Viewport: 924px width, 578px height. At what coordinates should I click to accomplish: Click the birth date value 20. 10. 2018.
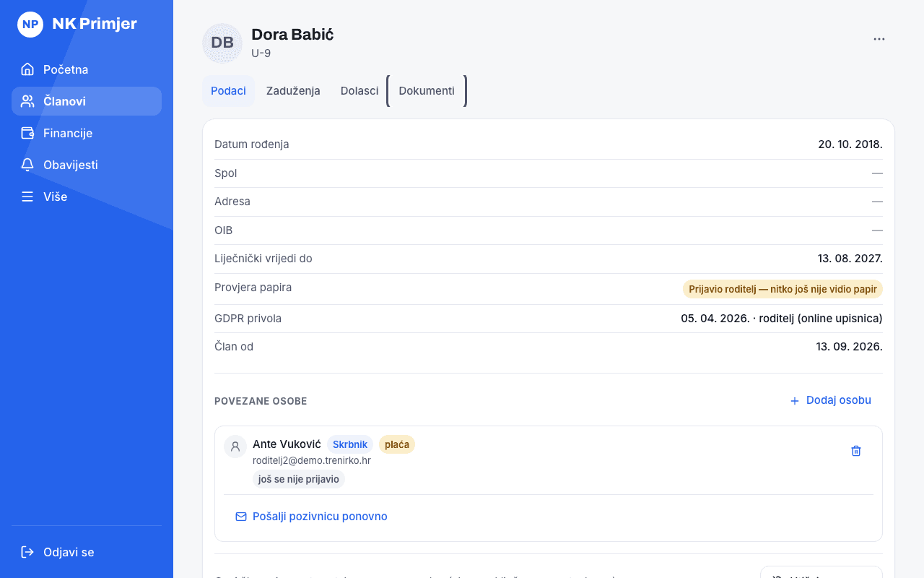(x=850, y=144)
